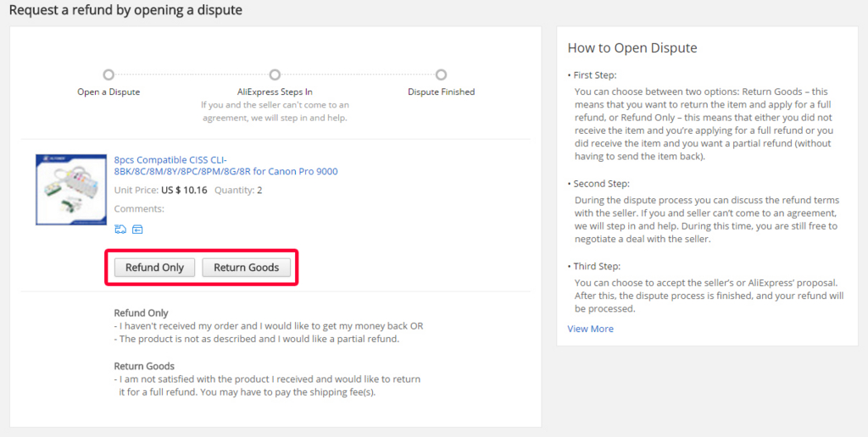This screenshot has height=437, width=868.
Task: Click the Quantity: 2 text
Action: tap(238, 191)
